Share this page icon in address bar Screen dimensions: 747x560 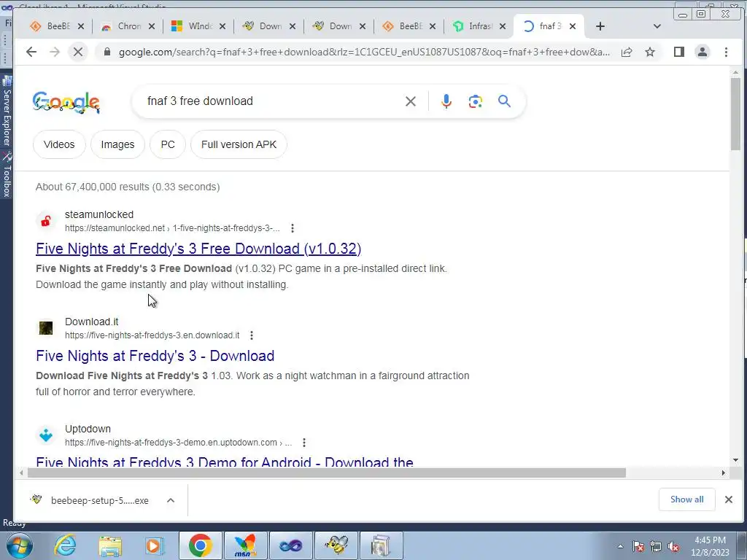pos(627,52)
